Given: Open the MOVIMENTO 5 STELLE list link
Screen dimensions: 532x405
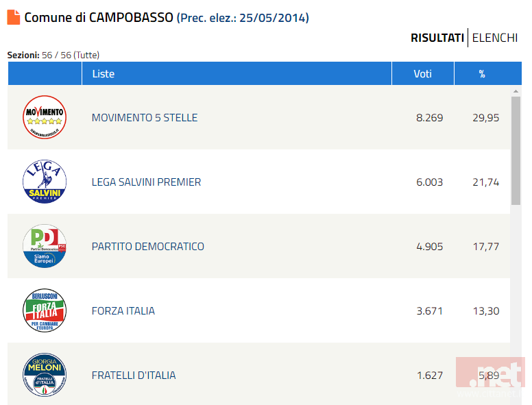Looking at the screenshot, I should pos(145,118).
